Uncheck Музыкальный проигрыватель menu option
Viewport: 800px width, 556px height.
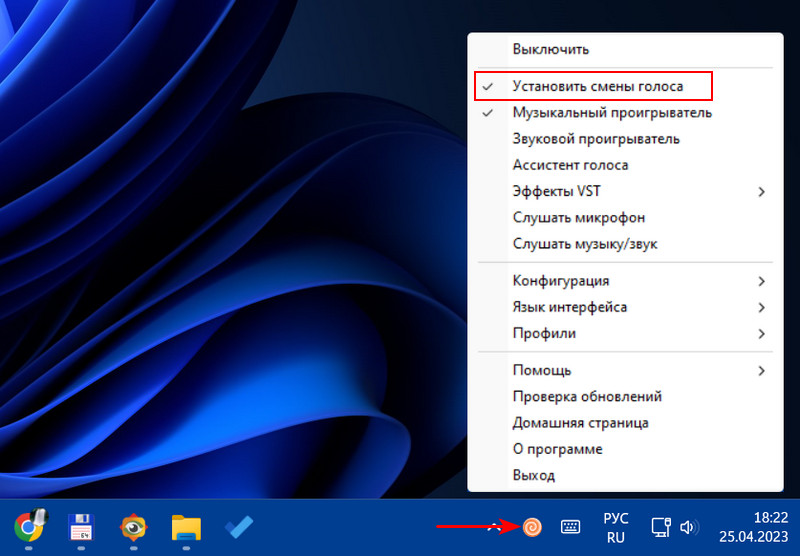click(625, 113)
